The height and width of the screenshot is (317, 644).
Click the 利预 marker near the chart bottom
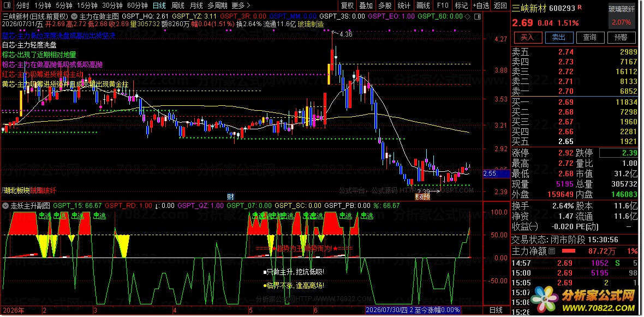[422, 196]
